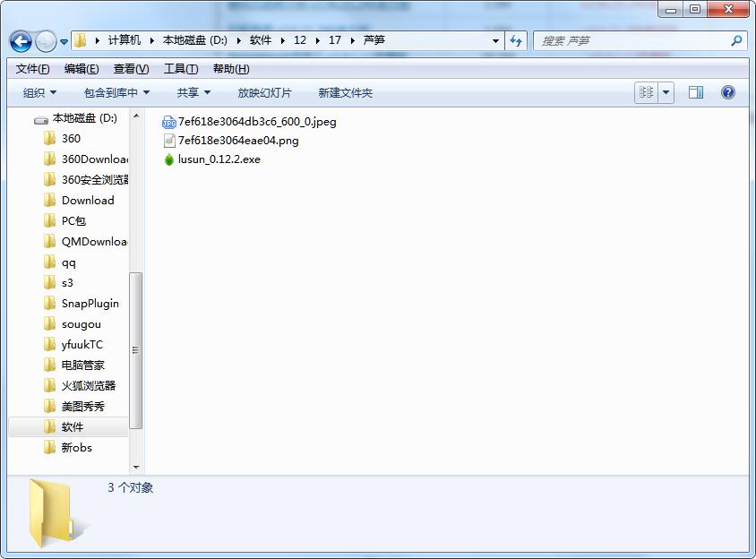Image resolution: width=756 pixels, height=559 pixels.
Task: Click file name 7ef618e3064db3c6_600_0.jpeg
Action: pyautogui.click(x=257, y=122)
